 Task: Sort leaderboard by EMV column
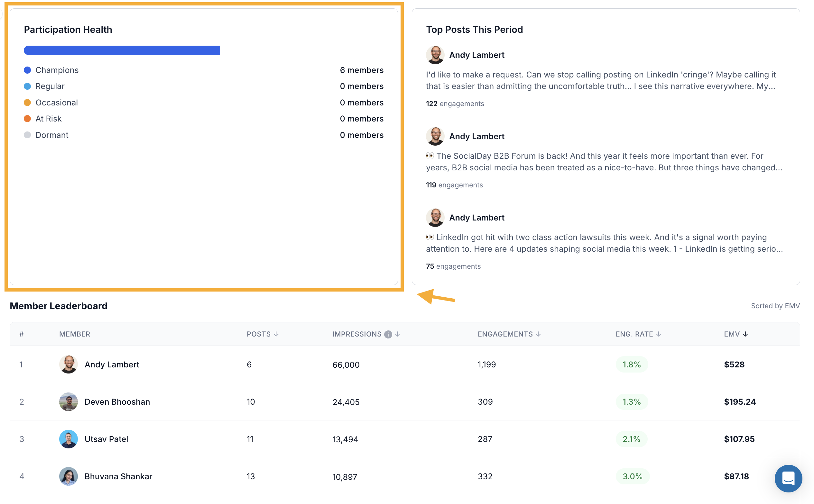click(736, 334)
